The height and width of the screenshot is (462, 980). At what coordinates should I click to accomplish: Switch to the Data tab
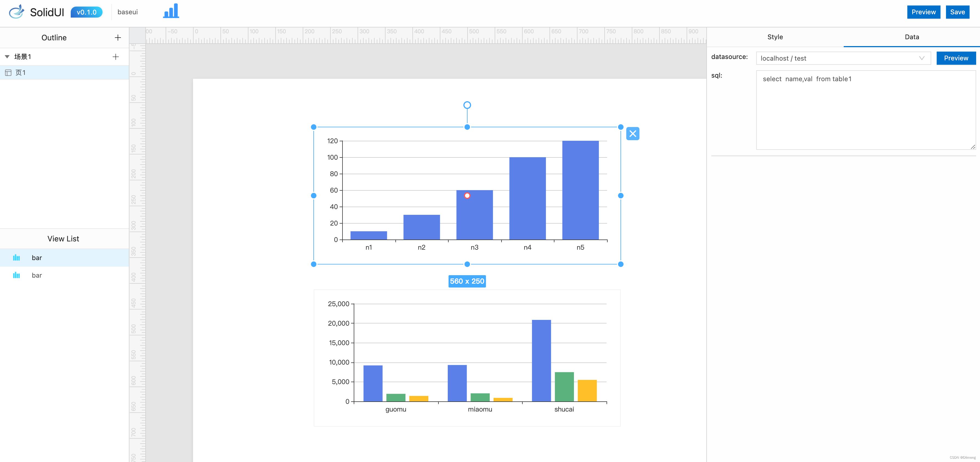pos(911,37)
